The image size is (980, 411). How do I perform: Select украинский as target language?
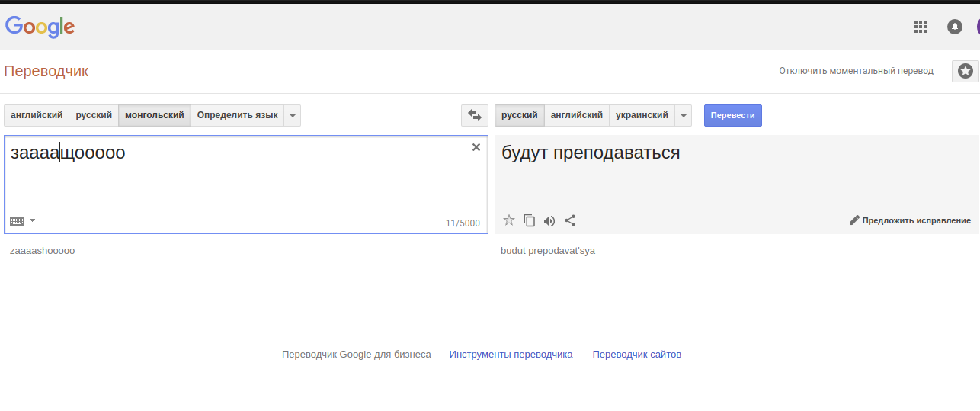(x=642, y=115)
